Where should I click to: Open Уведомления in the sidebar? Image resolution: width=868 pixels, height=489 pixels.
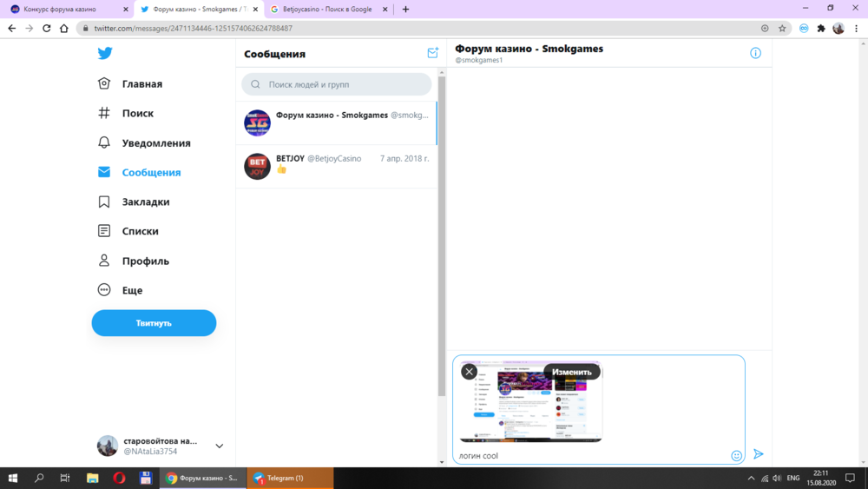click(x=144, y=143)
